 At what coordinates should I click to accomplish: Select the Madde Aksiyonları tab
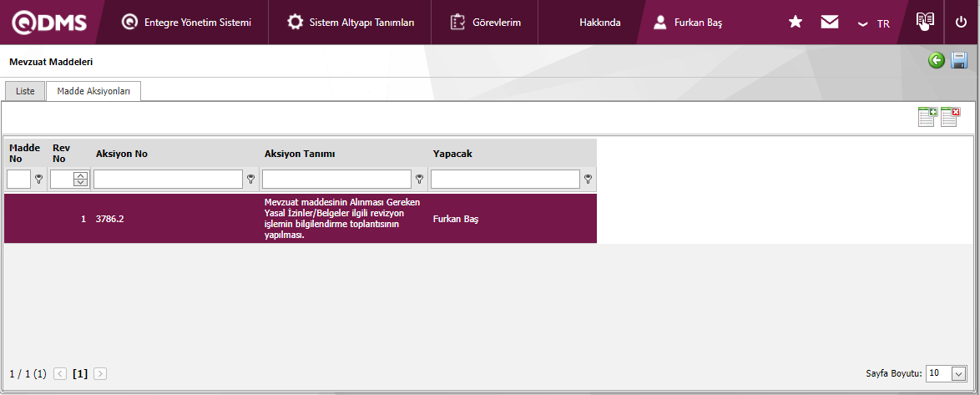tap(93, 91)
